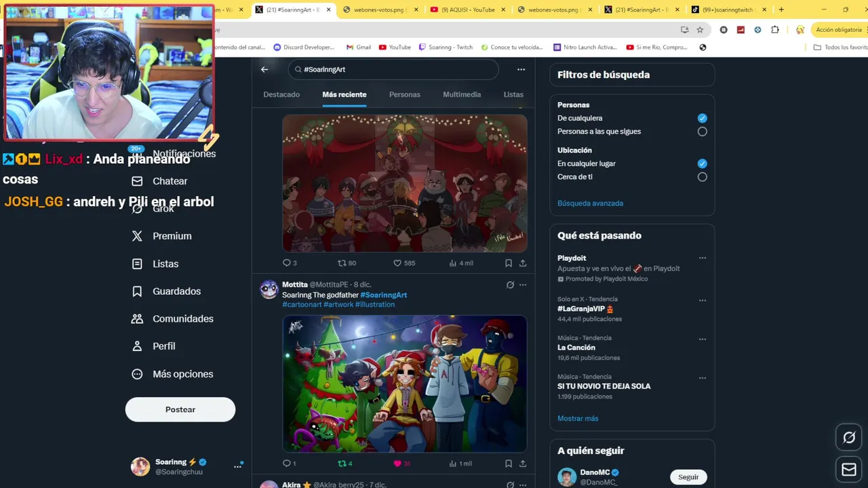This screenshot has height=488, width=868.
Task: Open the #SoarinngArt hashtag in Mottita's post
Action: click(x=384, y=295)
